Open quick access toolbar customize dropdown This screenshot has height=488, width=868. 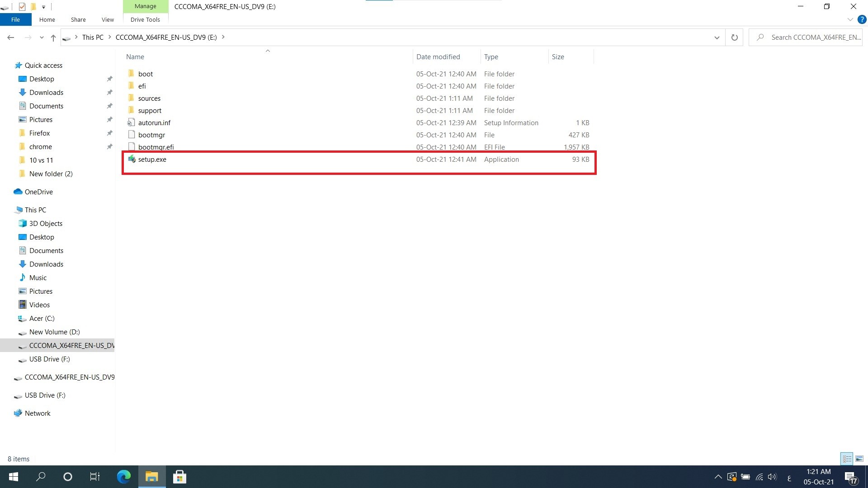pyautogui.click(x=43, y=7)
